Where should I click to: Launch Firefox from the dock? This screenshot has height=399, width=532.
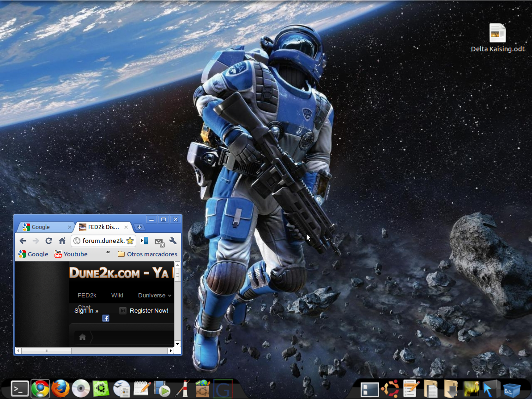click(60, 389)
